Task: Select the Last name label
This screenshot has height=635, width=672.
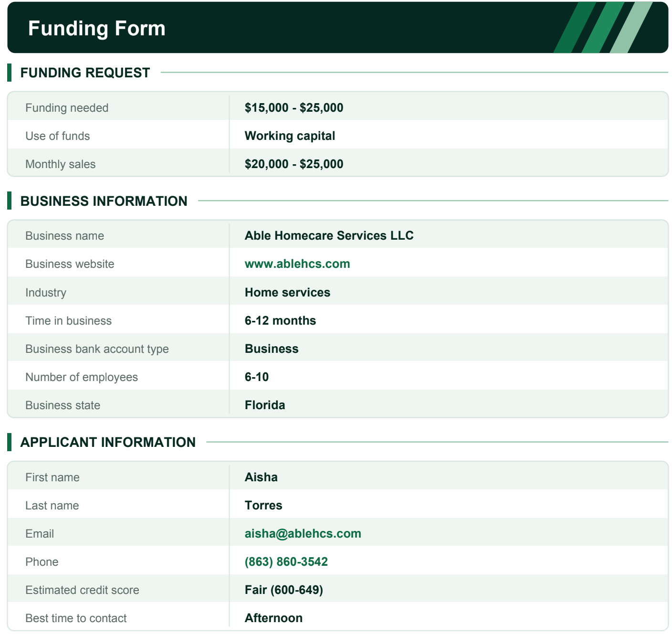Action: coord(52,506)
